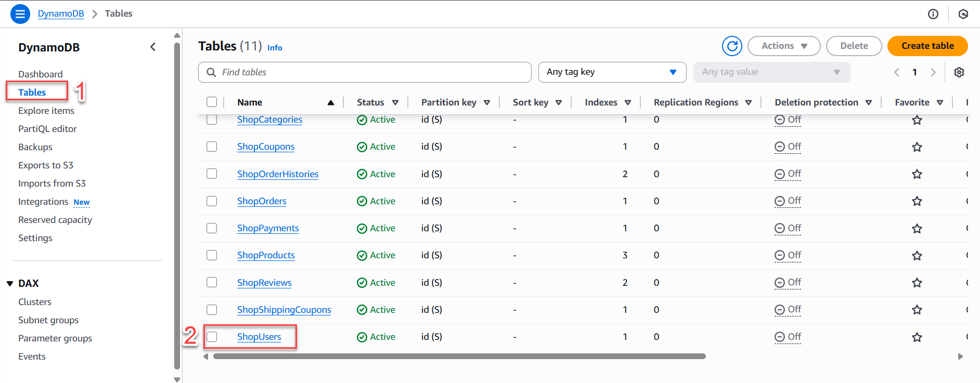Favorite the ShopCategories table star
This screenshot has height=383, width=980.
(917, 120)
